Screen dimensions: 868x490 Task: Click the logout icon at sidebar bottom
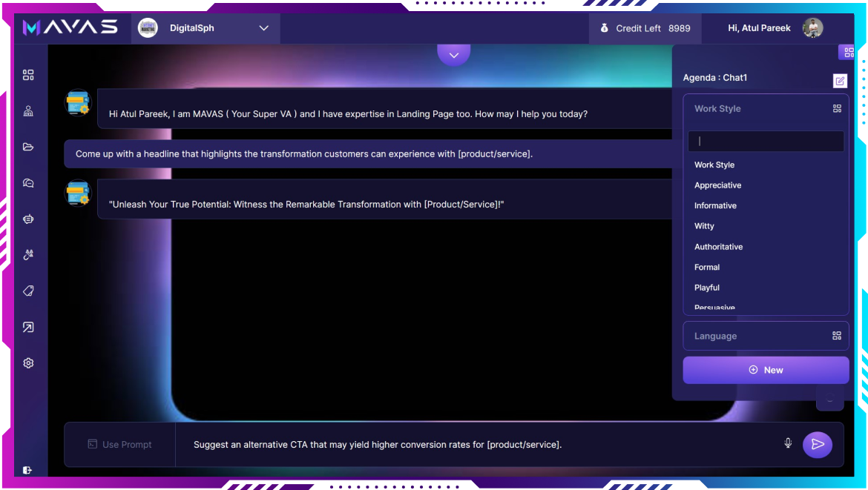pos(27,470)
